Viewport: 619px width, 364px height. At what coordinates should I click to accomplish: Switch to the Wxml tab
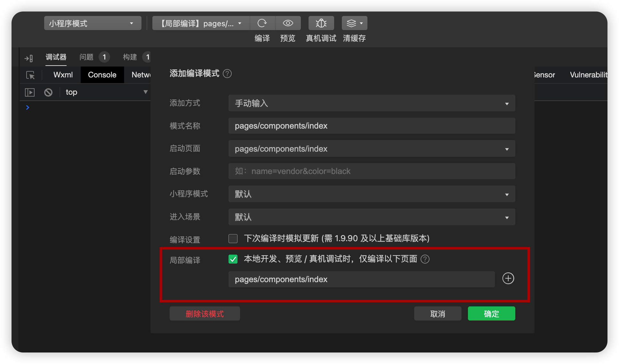tap(63, 75)
